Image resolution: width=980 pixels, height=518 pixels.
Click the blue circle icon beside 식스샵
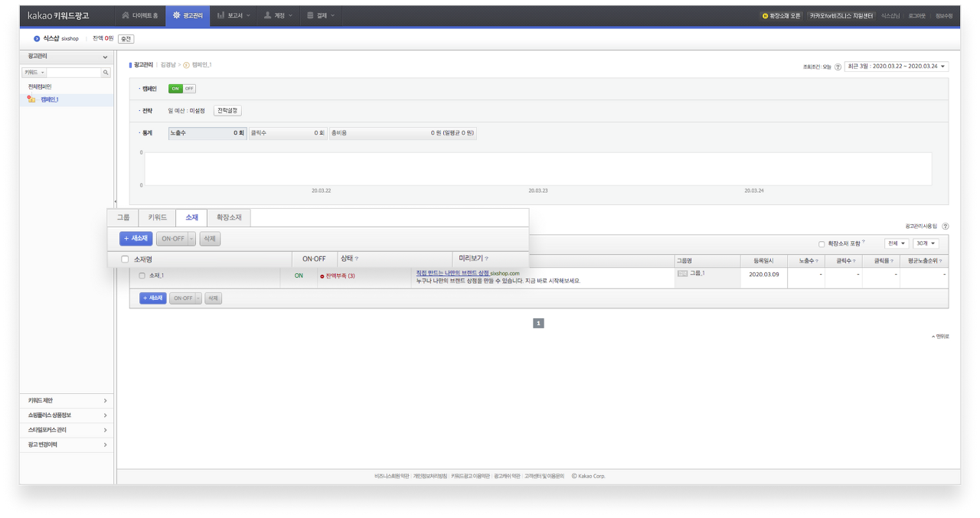(x=37, y=38)
